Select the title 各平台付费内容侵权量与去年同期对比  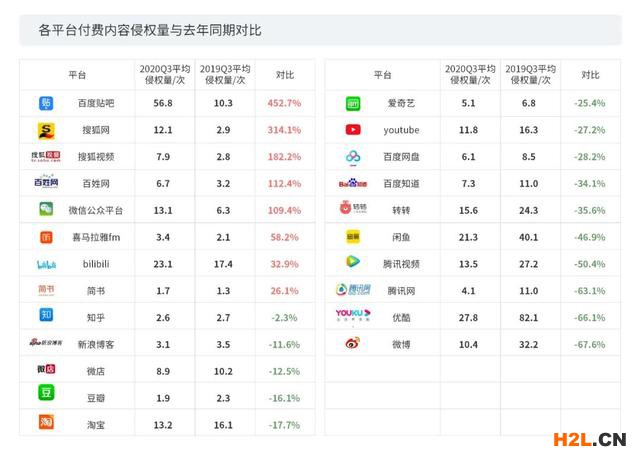[150, 30]
